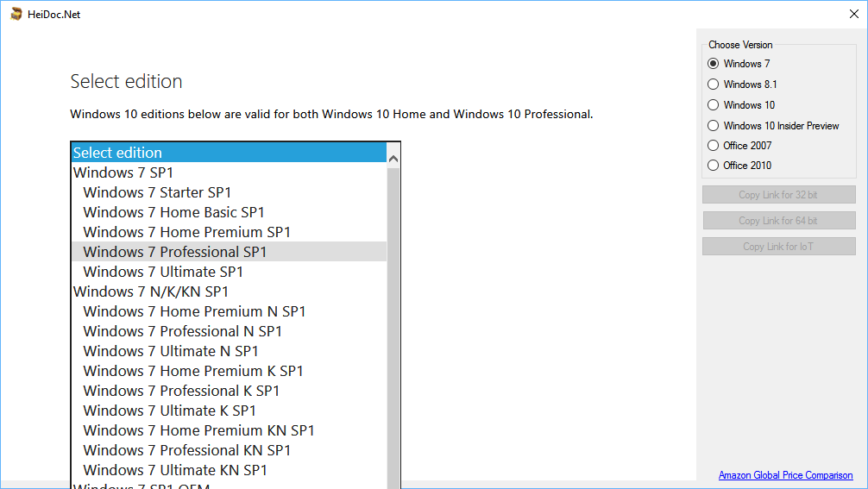This screenshot has width=868, height=489.
Task: Click the Copy Link for 64 bit button
Action: (x=779, y=221)
